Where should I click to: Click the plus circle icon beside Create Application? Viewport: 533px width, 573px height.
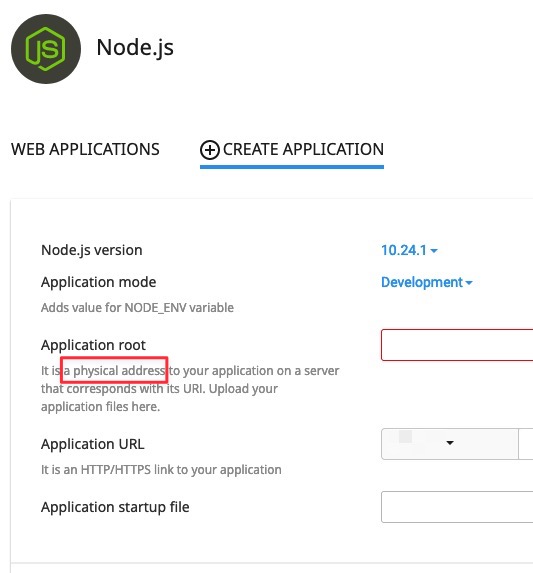[210, 150]
